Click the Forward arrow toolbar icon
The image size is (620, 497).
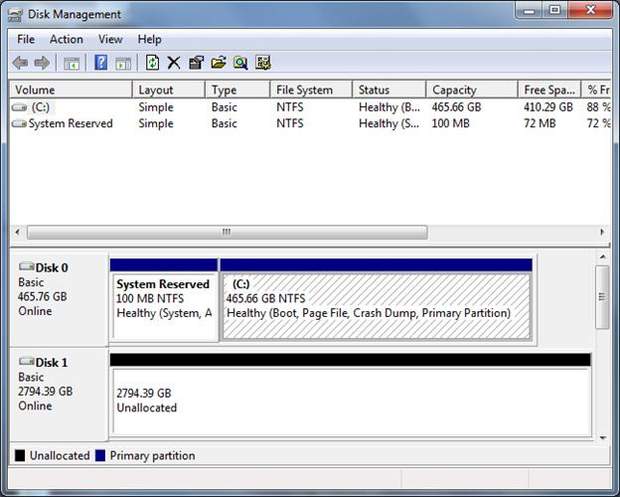tap(42, 63)
